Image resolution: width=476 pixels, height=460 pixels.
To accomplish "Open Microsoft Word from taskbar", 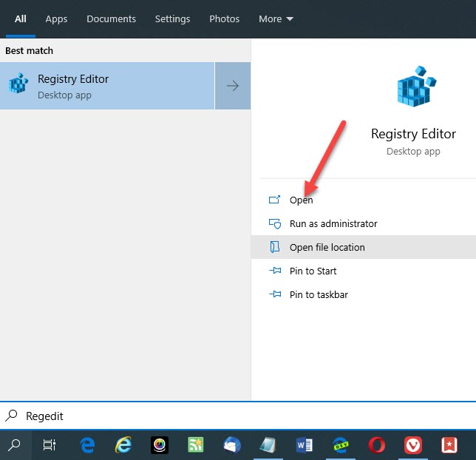I will click(305, 445).
